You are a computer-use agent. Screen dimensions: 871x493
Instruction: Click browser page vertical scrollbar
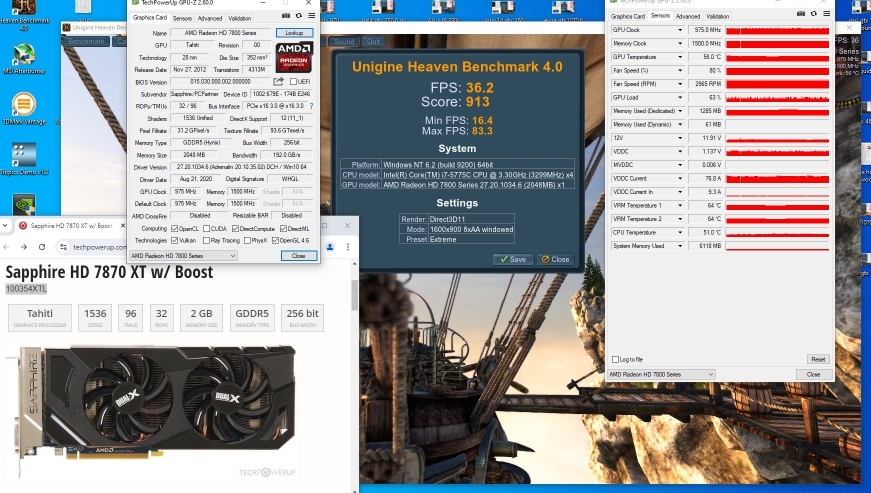point(355,295)
